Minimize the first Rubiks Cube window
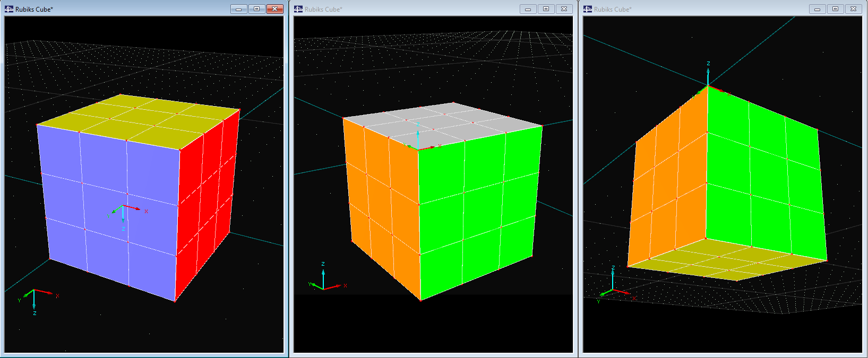Screen dimensions: 868x358 (239, 9)
